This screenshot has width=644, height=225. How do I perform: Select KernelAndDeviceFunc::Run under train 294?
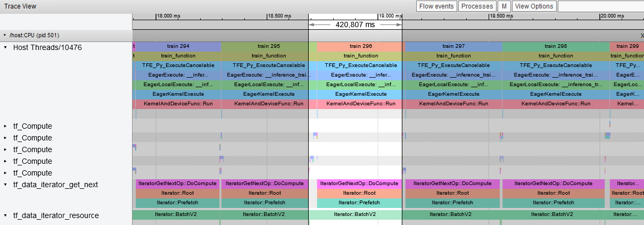point(178,104)
